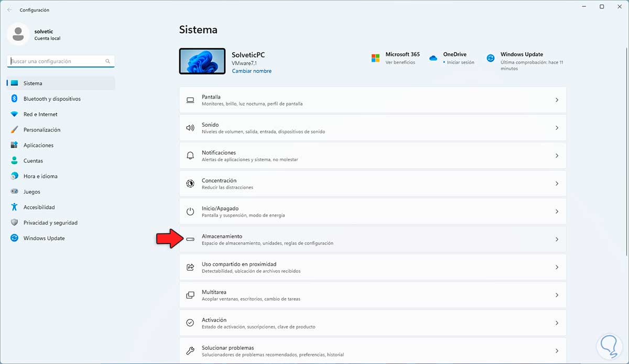629x364 pixels.
Task: Expand Uso compartido en proximidad chevron
Action: 557,267
